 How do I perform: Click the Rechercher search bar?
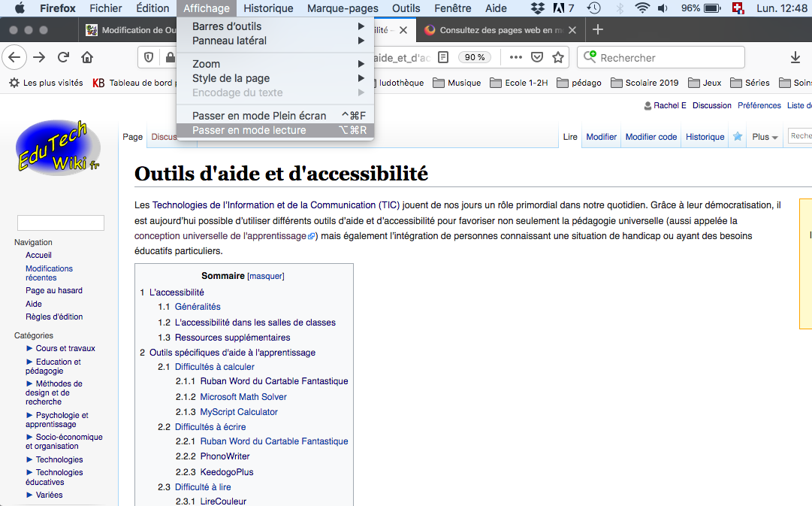661,58
